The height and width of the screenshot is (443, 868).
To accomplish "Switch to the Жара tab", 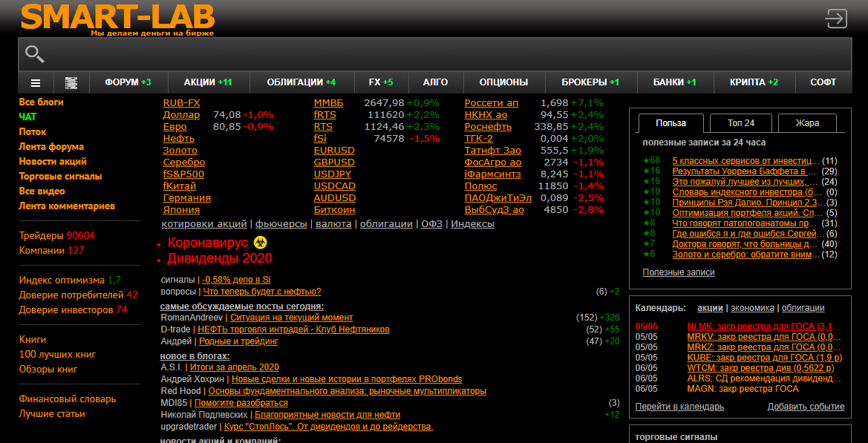I will 807,123.
